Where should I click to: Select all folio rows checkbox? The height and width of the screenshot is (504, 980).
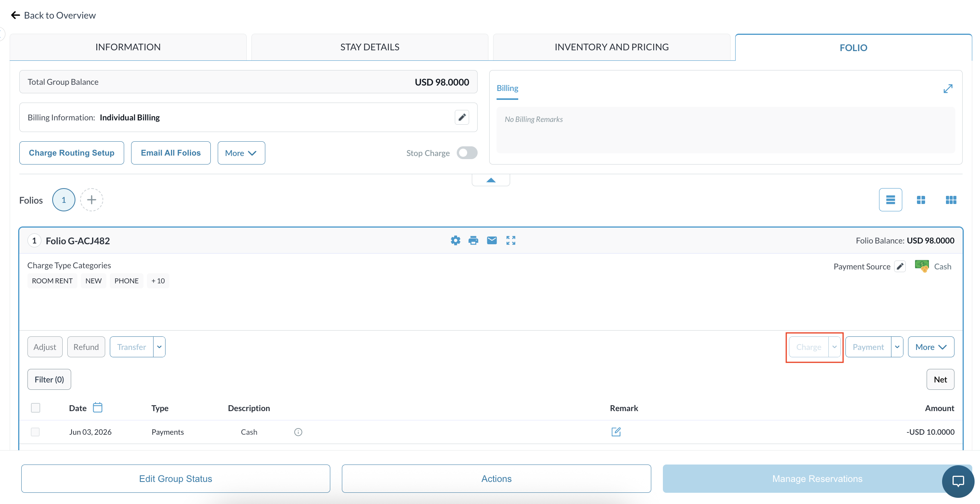click(x=36, y=408)
